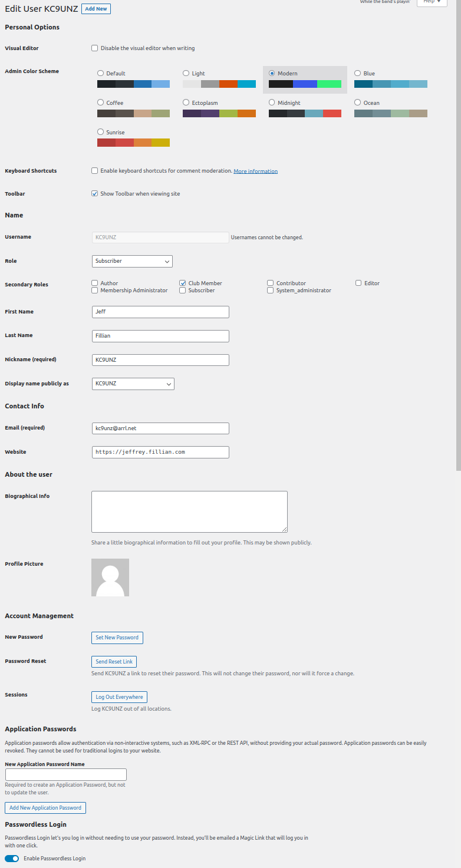Click the default profile picture avatar
Image resolution: width=461 pixels, height=868 pixels.
click(x=110, y=577)
